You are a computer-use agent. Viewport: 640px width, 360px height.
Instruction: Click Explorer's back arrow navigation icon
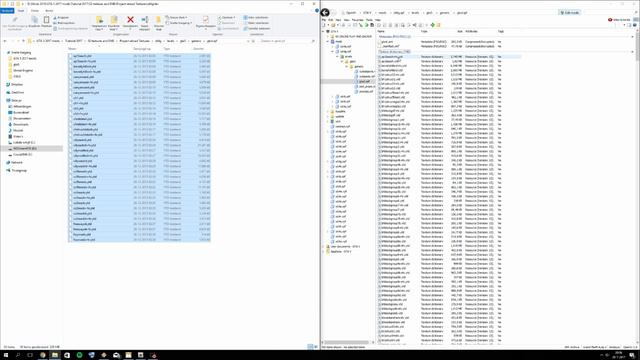tap(5, 41)
